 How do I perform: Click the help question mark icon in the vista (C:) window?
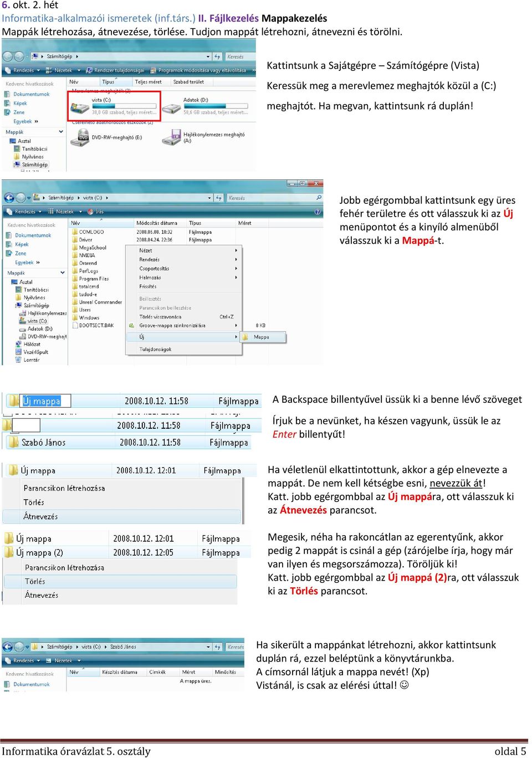(318, 211)
